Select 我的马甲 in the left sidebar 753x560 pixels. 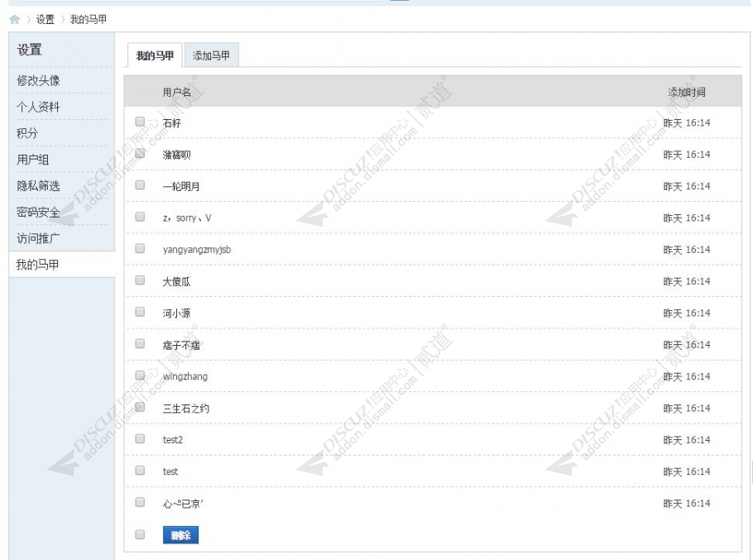pyautogui.click(x=39, y=265)
